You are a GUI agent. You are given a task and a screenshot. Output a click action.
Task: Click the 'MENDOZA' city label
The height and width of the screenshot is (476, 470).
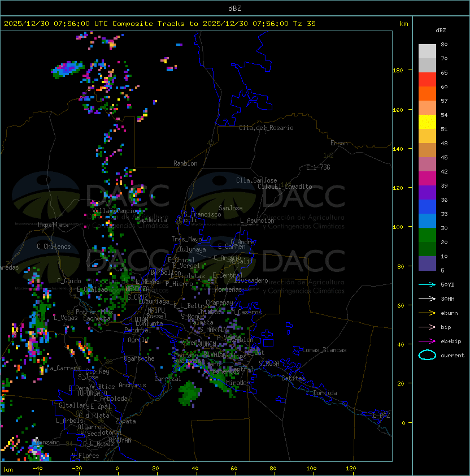coord(137,288)
